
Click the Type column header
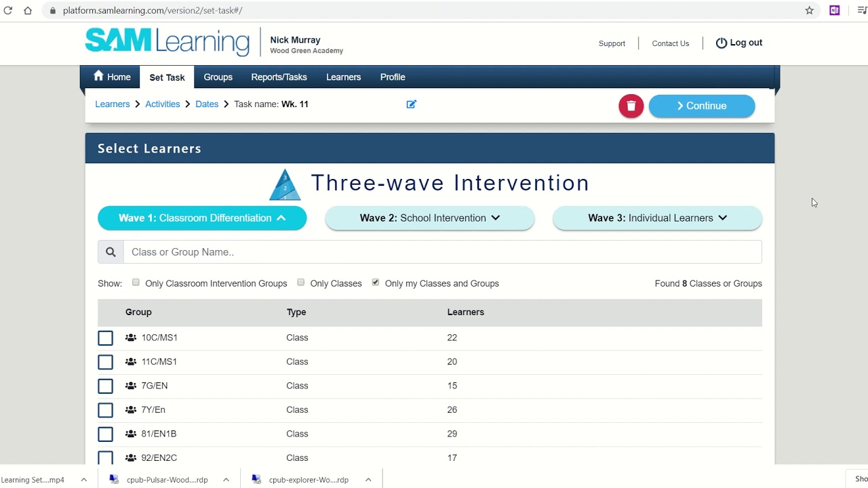coord(296,312)
